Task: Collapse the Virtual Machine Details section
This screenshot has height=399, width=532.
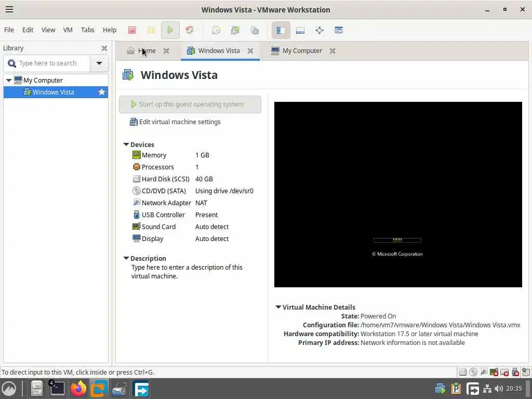Action: [x=278, y=307]
